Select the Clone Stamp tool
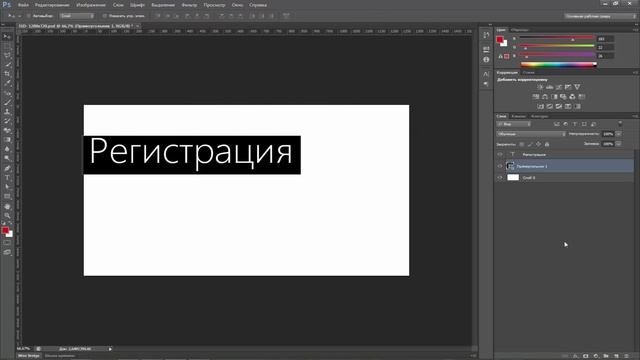 pyautogui.click(x=7, y=111)
